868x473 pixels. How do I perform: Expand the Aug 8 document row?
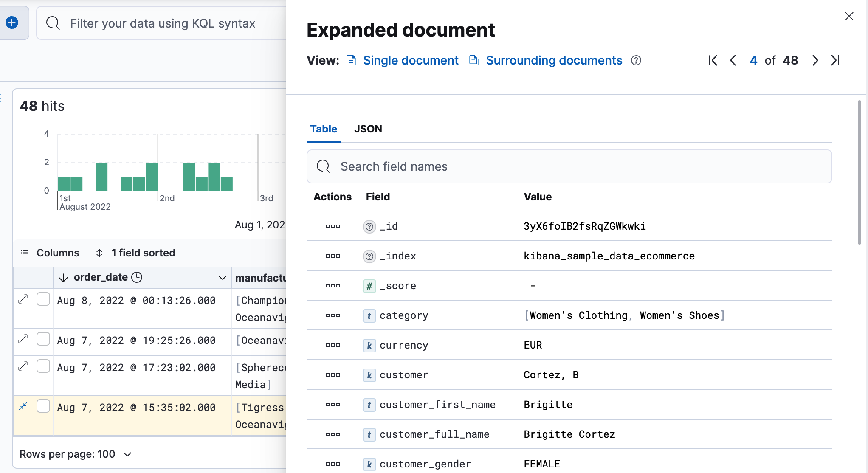[23, 299]
